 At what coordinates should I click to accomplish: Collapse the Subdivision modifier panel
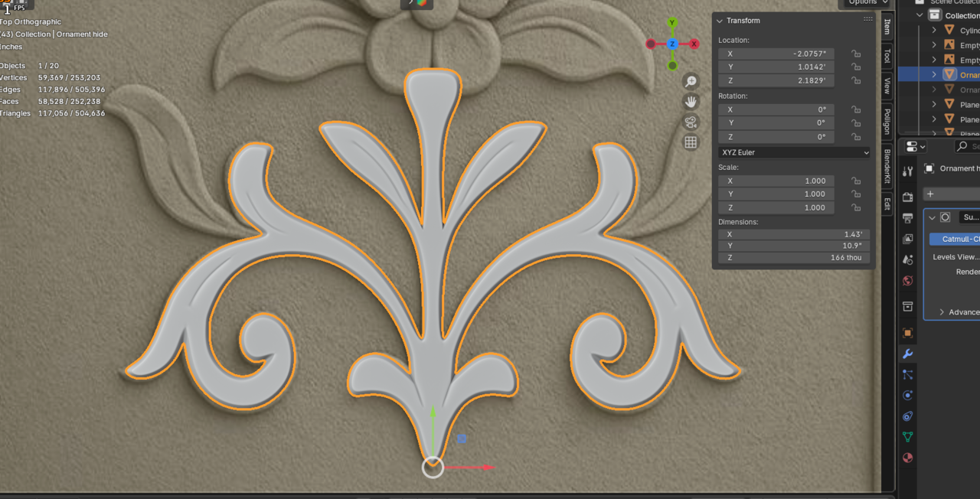click(x=932, y=217)
